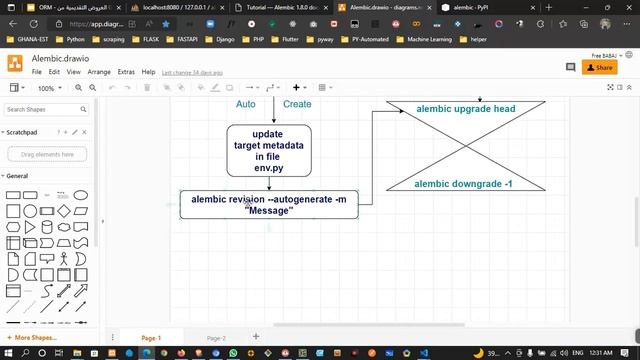This screenshot has height=360, width=640.
Task: Select the 'update target metadata' box
Action: [269, 151]
